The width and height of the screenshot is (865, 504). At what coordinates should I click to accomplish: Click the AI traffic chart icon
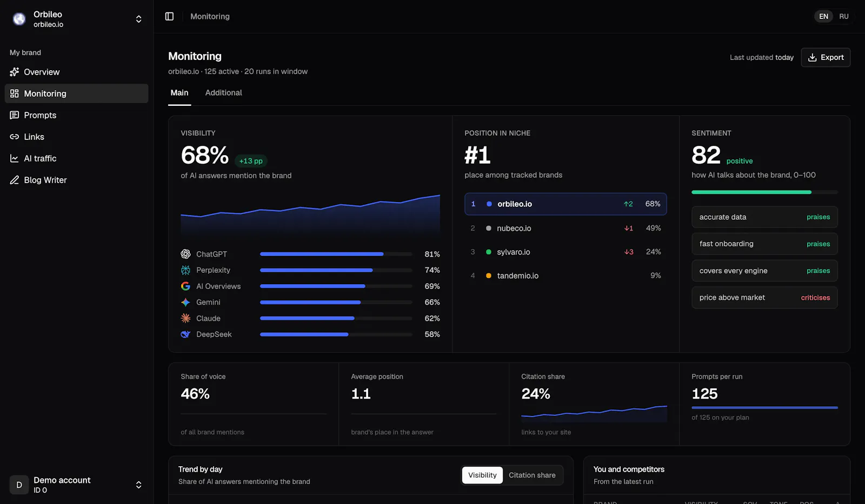click(x=15, y=158)
